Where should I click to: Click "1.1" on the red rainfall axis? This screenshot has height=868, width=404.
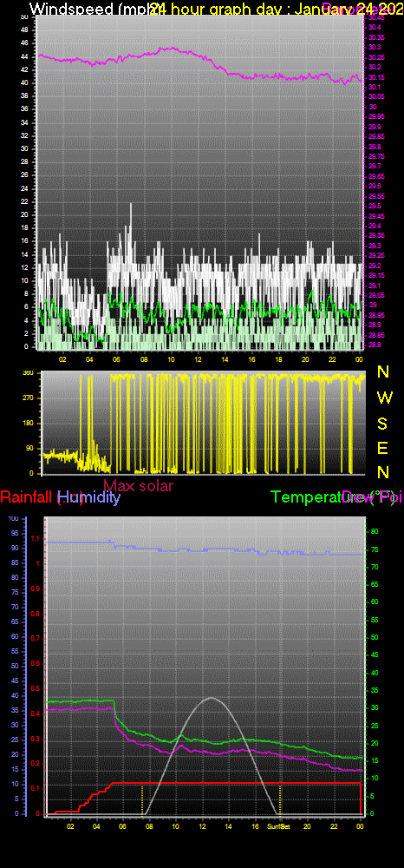[x=36, y=538]
